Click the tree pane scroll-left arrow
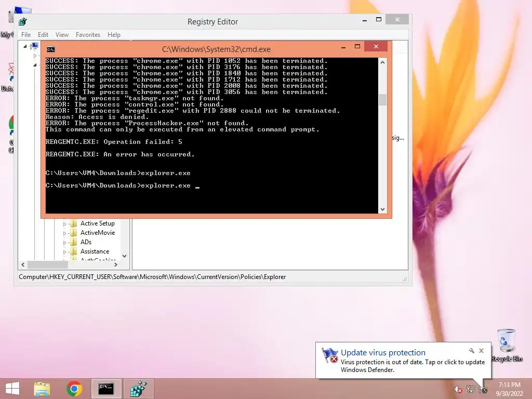 pyautogui.click(x=23, y=264)
